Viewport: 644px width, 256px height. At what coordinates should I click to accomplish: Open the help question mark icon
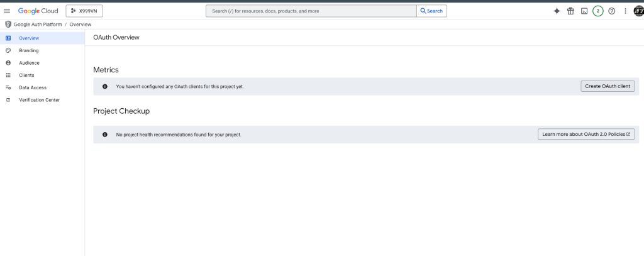click(x=611, y=11)
